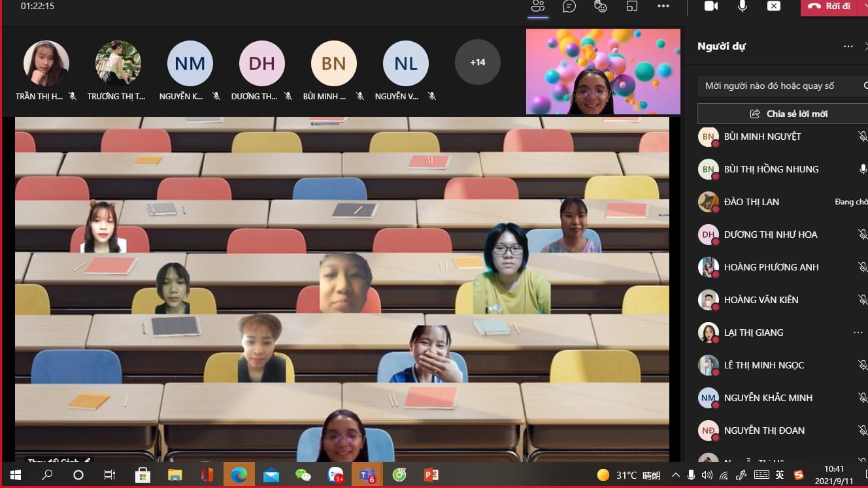Toggle the camera on or off
Screen dimensions: 868x488
tap(711, 7)
